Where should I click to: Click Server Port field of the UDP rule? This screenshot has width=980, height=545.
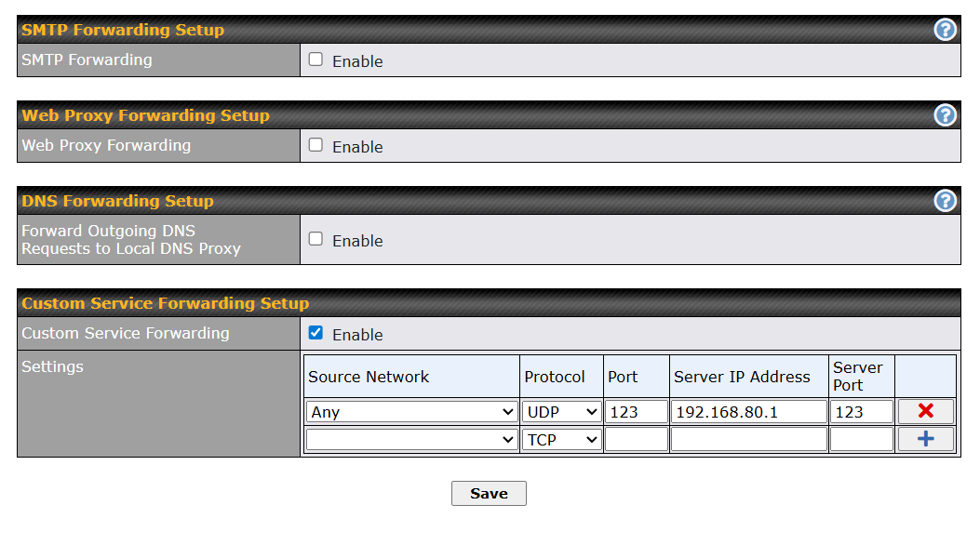coord(861,412)
